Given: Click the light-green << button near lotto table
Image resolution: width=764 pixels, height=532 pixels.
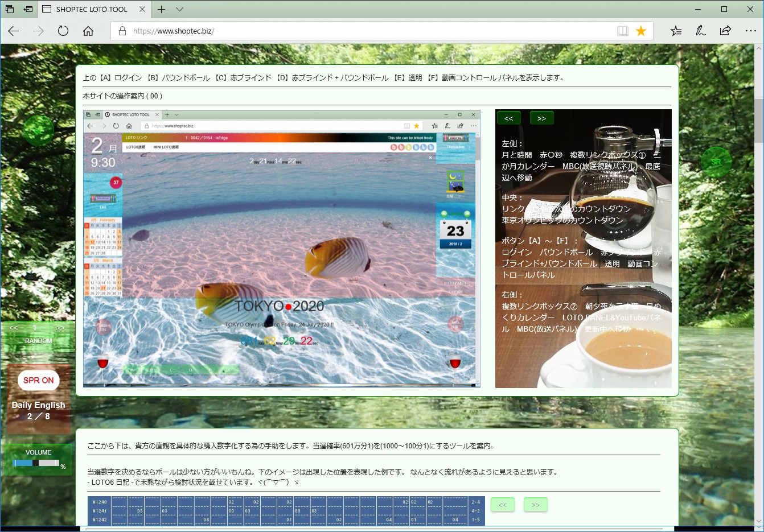Looking at the screenshot, I should coord(503,505).
